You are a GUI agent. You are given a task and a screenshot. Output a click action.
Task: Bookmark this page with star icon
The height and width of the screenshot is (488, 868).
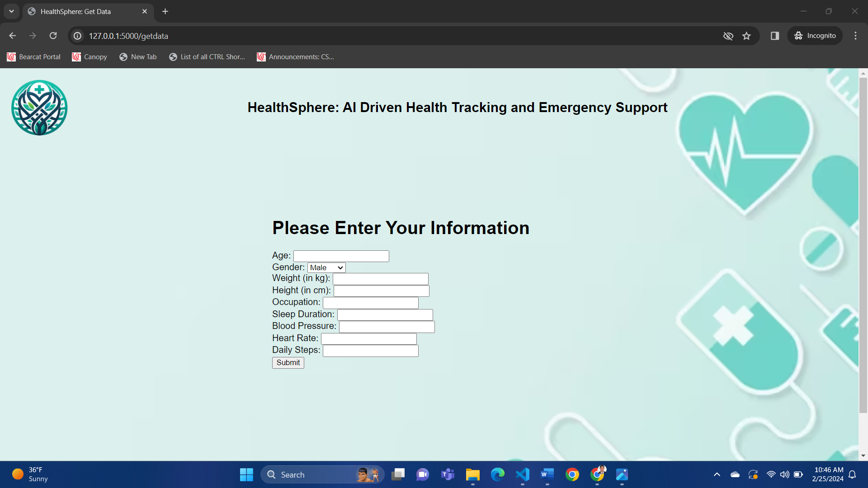pos(746,36)
